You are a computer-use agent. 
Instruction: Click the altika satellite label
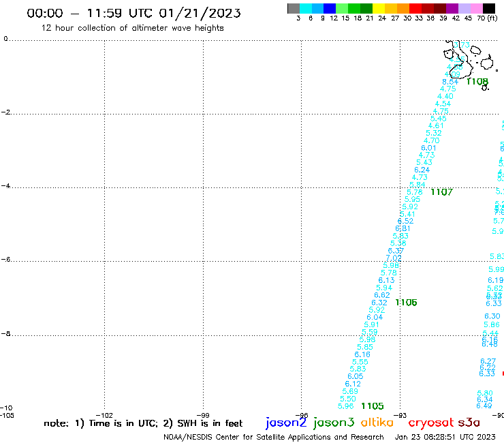(377, 423)
